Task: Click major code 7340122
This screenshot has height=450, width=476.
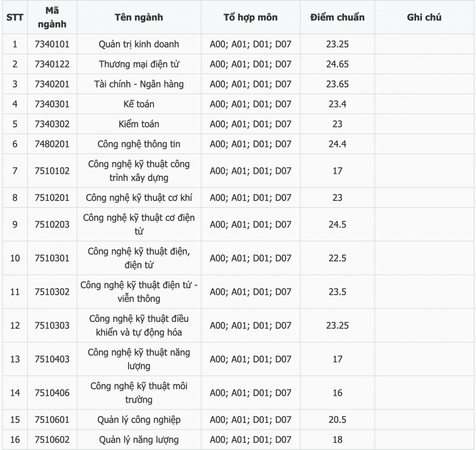Action: 52,64
